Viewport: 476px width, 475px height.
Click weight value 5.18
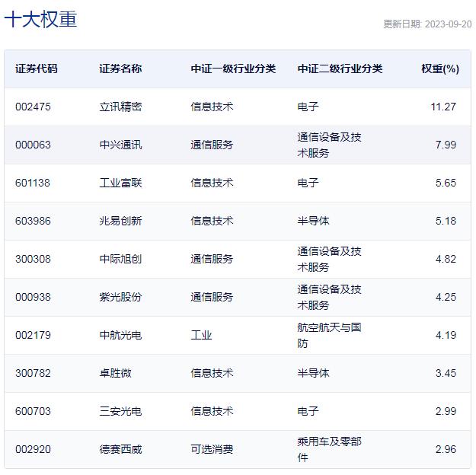[446, 221]
